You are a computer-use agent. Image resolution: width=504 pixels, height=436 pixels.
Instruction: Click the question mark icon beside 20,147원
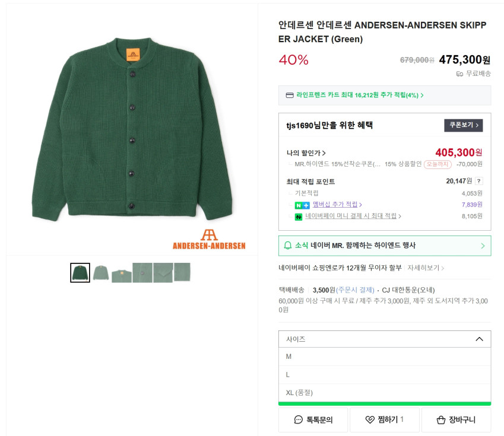click(x=479, y=182)
